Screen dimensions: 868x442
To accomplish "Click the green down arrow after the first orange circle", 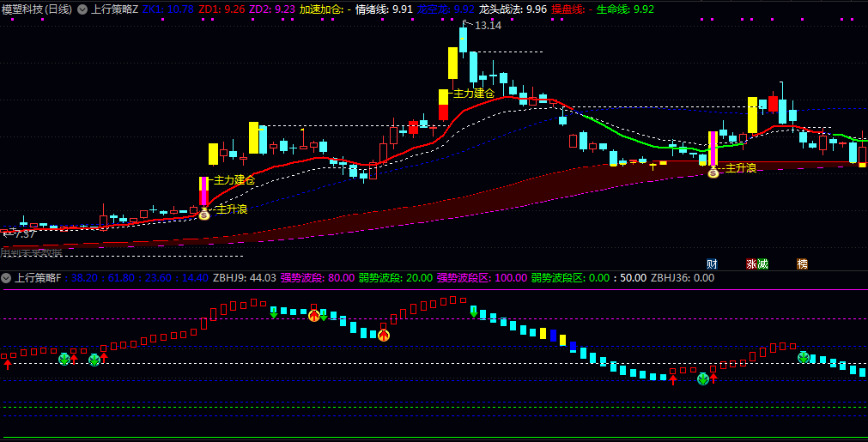I will click(324, 316).
